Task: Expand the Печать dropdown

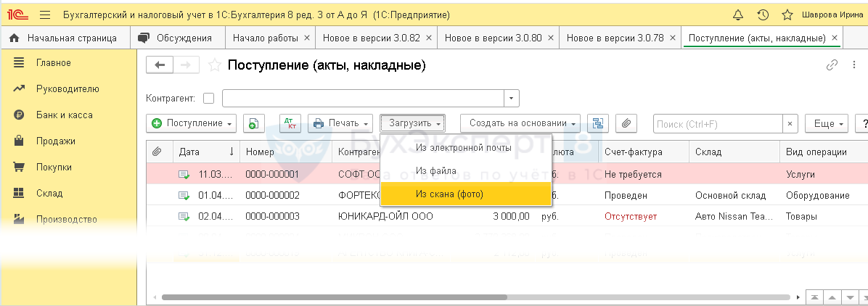Action: coord(340,123)
